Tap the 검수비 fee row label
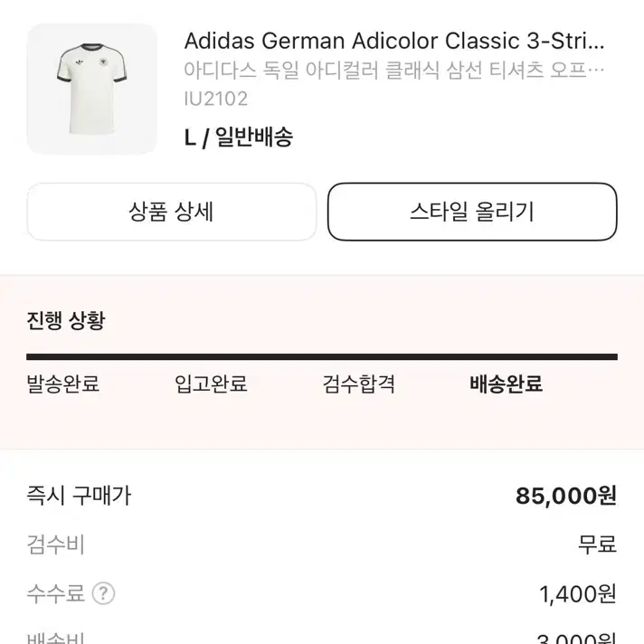 (55, 545)
